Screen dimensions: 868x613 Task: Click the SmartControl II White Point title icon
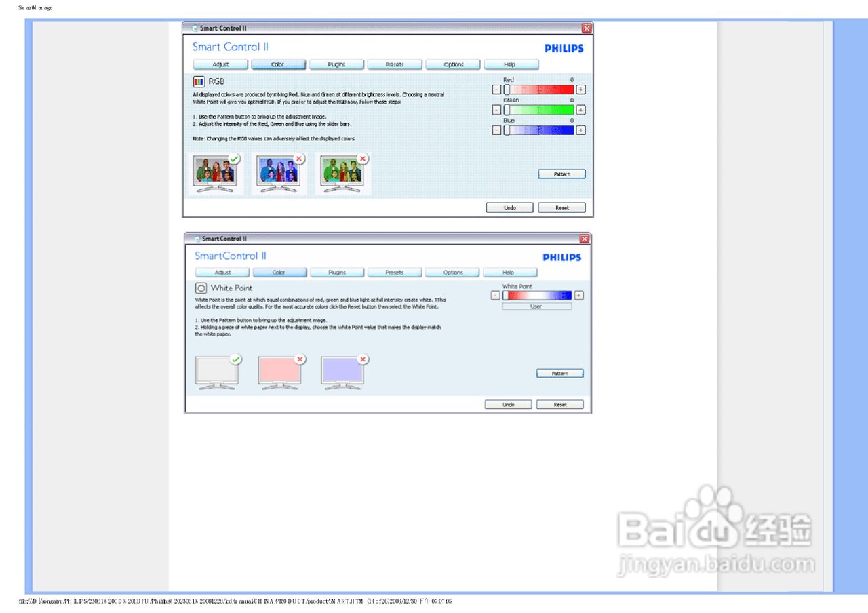[197, 239]
